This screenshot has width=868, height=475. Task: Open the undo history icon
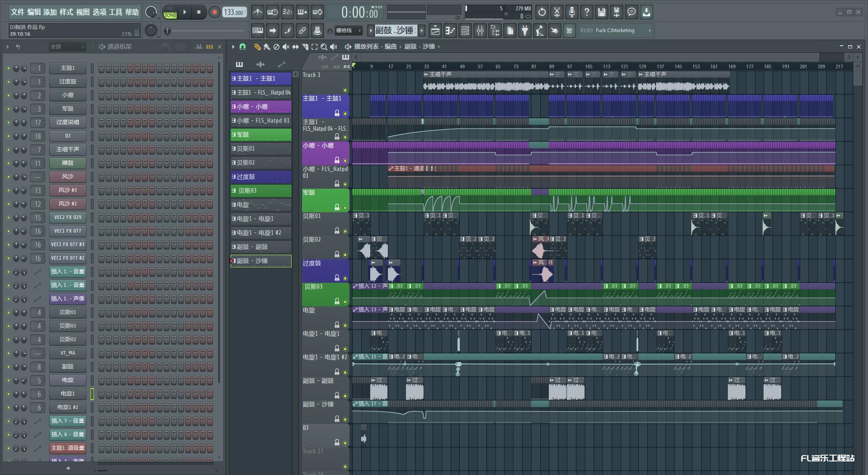click(542, 12)
